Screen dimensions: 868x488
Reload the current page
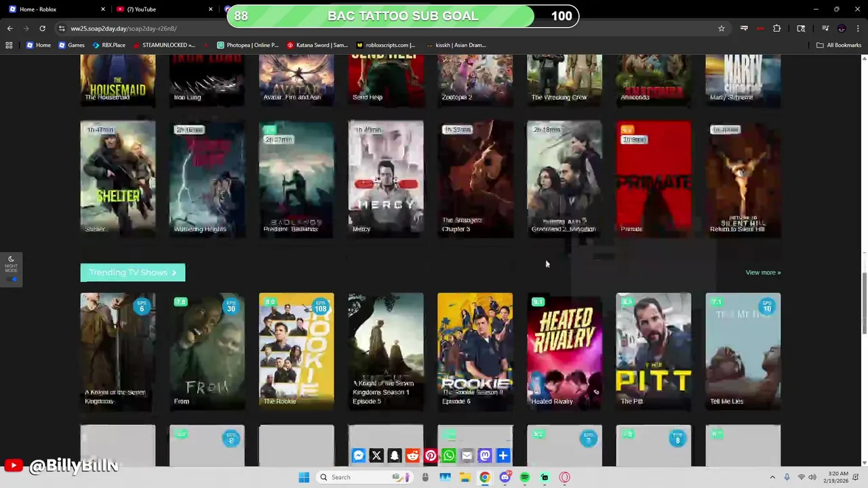click(42, 28)
